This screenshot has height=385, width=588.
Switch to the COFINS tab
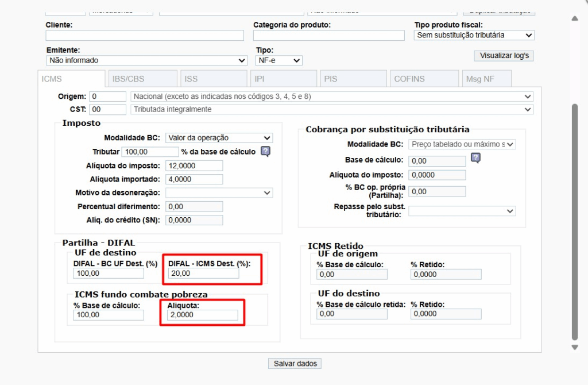click(x=424, y=78)
